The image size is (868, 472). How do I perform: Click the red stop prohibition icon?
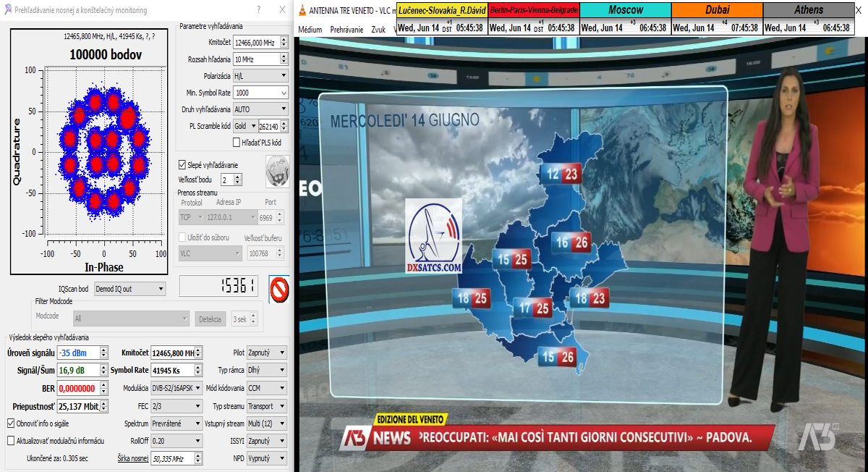coord(279,289)
